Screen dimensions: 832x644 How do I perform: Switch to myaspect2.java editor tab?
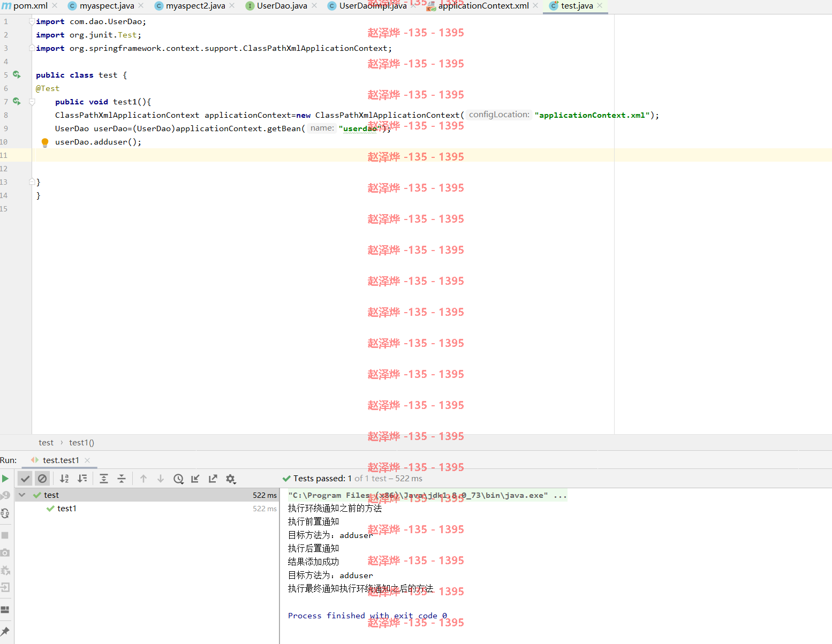tap(195, 6)
